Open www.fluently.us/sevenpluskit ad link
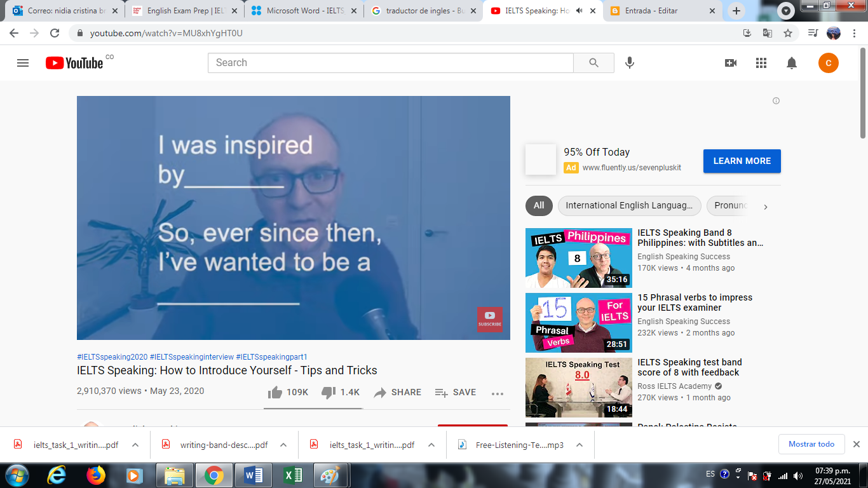The image size is (868, 488). [x=632, y=168]
